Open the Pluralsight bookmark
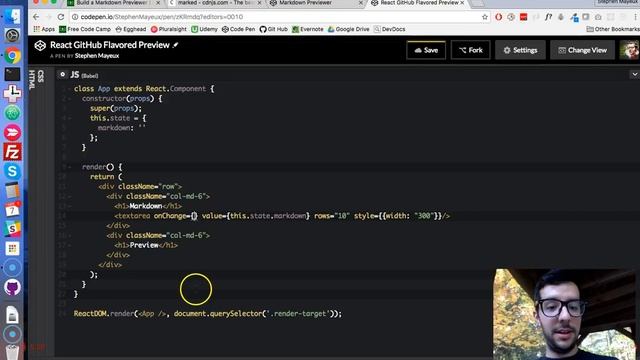Screen dimensions: 640x360 coord(169,29)
